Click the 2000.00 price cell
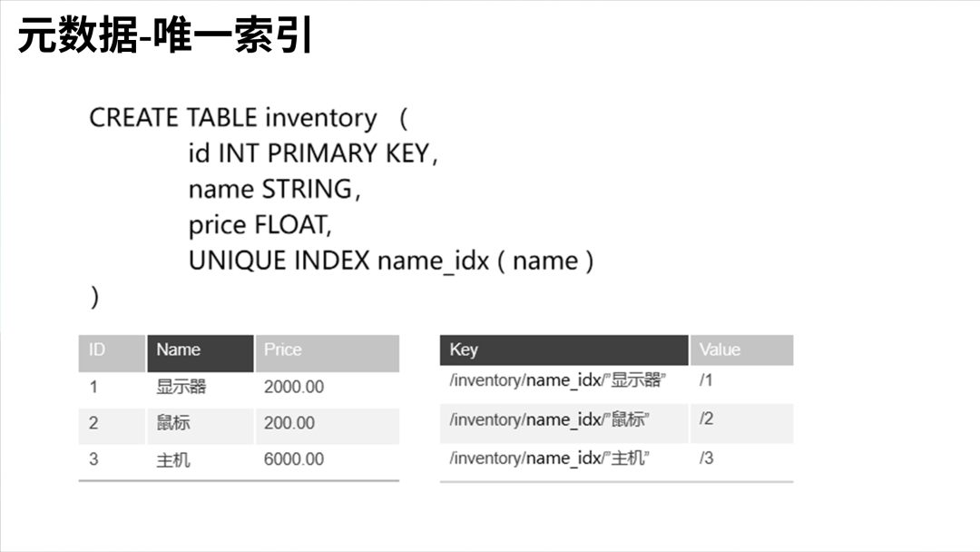980x552 pixels. pos(294,387)
